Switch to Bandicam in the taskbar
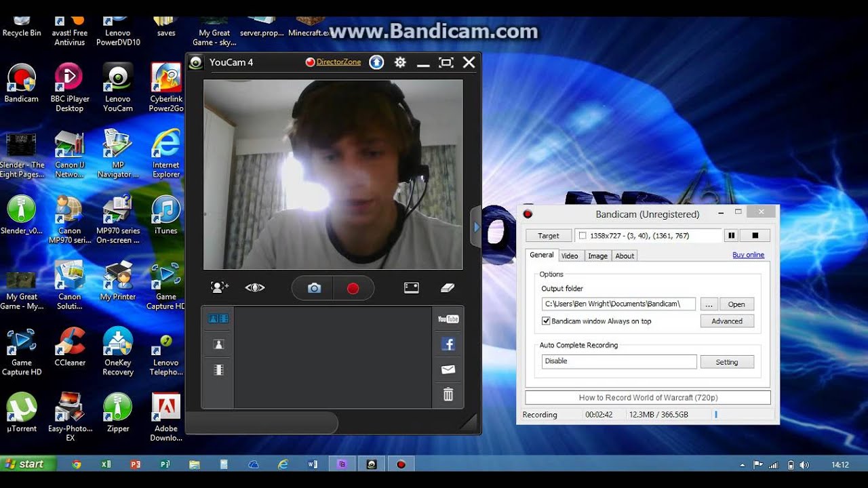 tap(401, 464)
